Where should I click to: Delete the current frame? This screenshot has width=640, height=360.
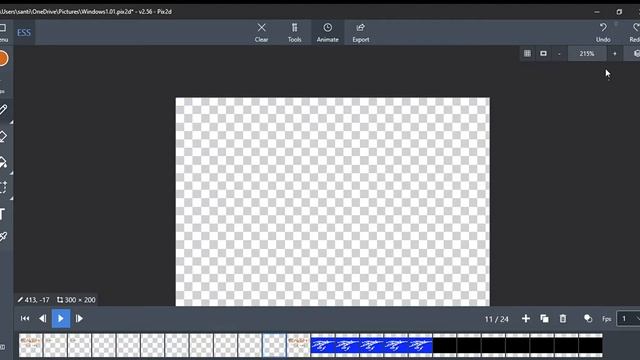(x=563, y=319)
